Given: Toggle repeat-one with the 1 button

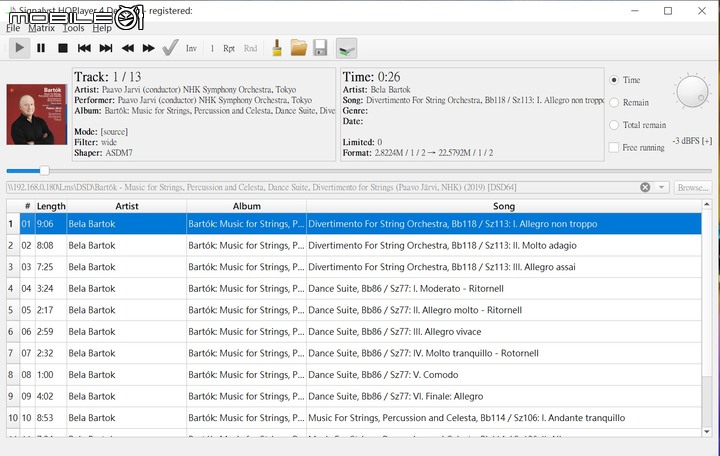Looking at the screenshot, I should click(x=212, y=48).
